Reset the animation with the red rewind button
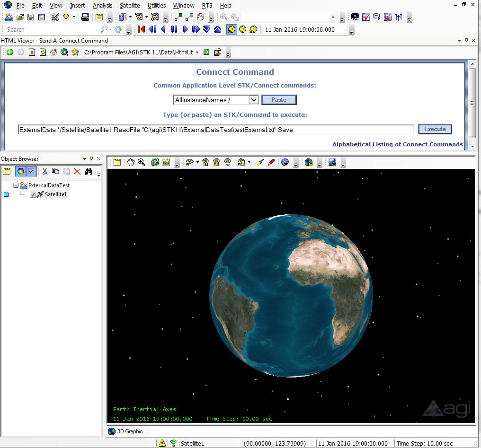The width and height of the screenshot is (481, 448). pyautogui.click(x=142, y=29)
